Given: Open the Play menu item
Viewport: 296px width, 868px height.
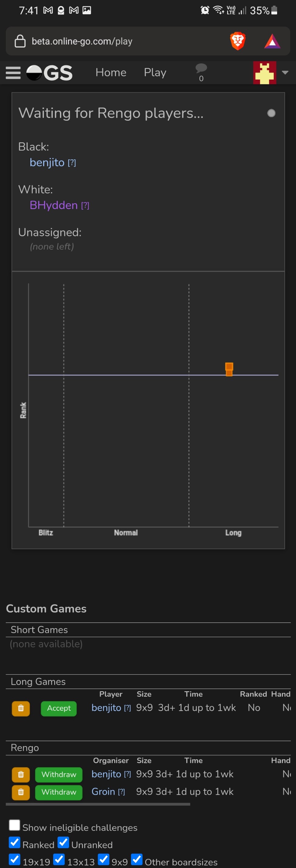Looking at the screenshot, I should point(155,73).
